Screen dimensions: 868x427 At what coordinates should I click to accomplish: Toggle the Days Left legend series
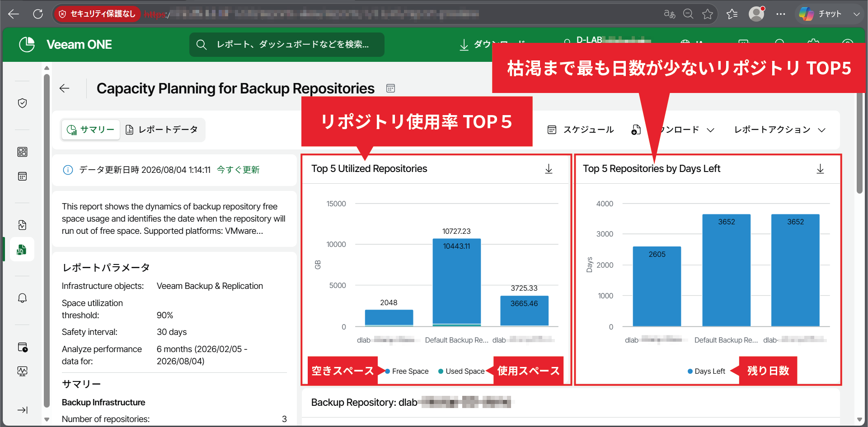tap(706, 371)
